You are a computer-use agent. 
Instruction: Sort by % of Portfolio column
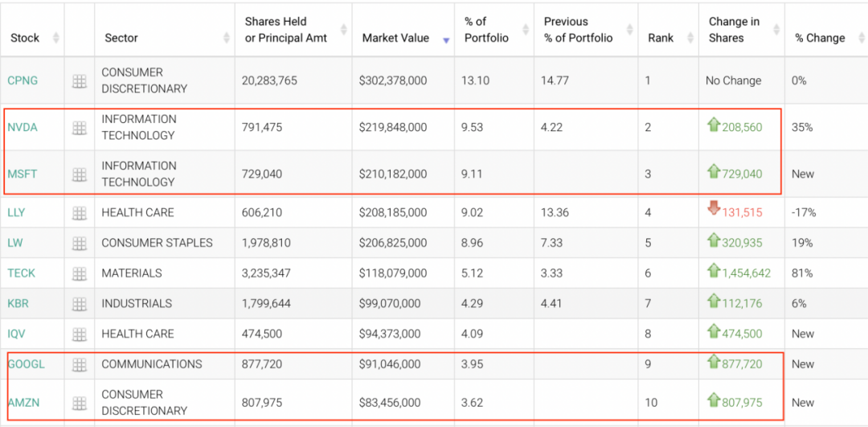(x=493, y=31)
